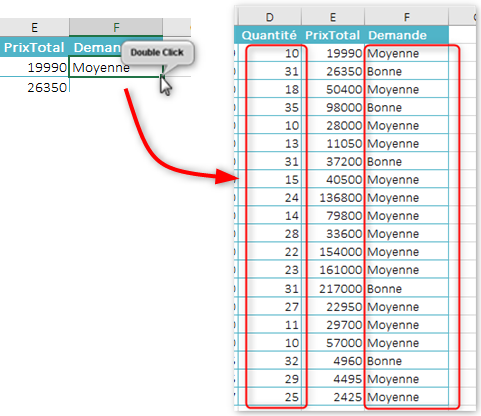Select the 28000 PrixTotal cell
The width and height of the screenshot is (481, 416).
(333, 125)
